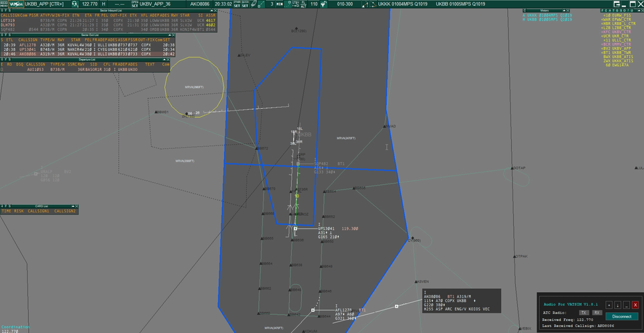
Task: Open the 010-300 altitude filter setting
Action: coord(345,4)
